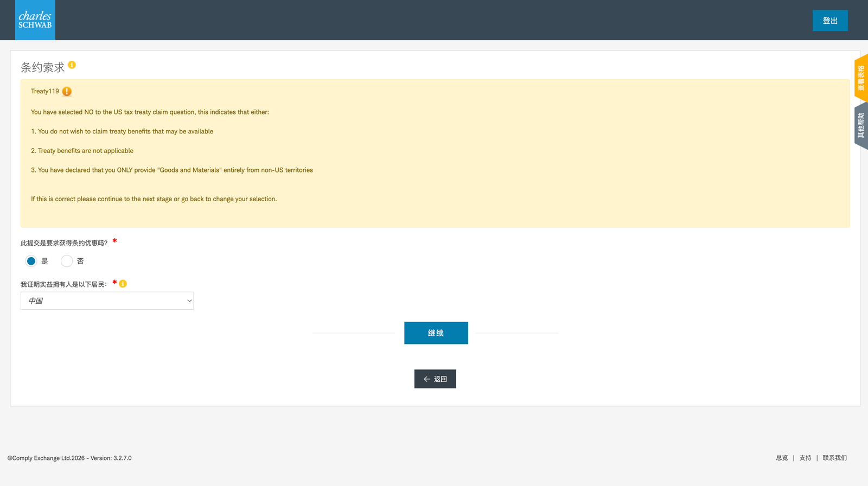Click the 继续 continue button
The image size is (868, 486).
point(436,333)
